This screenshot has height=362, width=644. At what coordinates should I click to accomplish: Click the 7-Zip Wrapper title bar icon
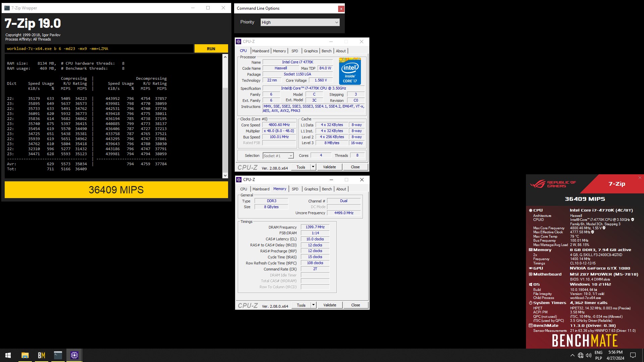(x=7, y=8)
